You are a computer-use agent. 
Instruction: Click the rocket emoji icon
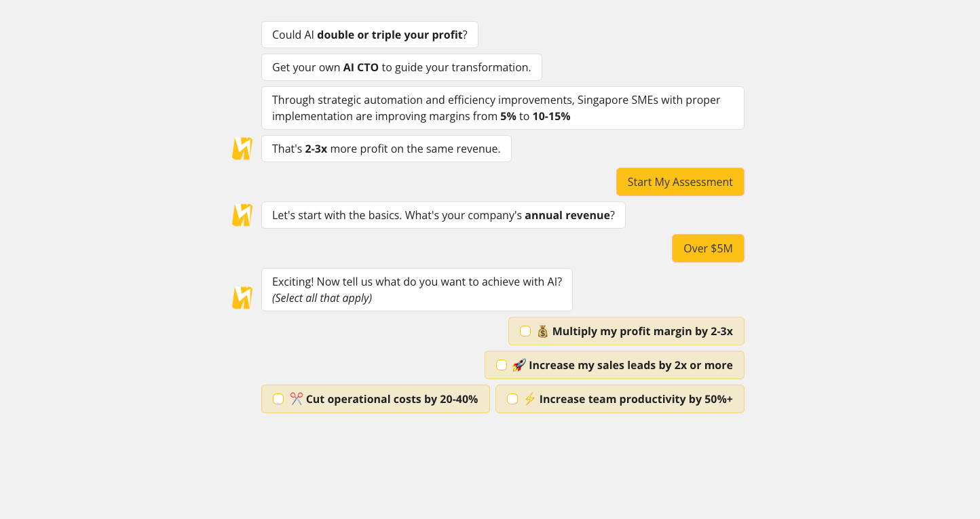[519, 365]
